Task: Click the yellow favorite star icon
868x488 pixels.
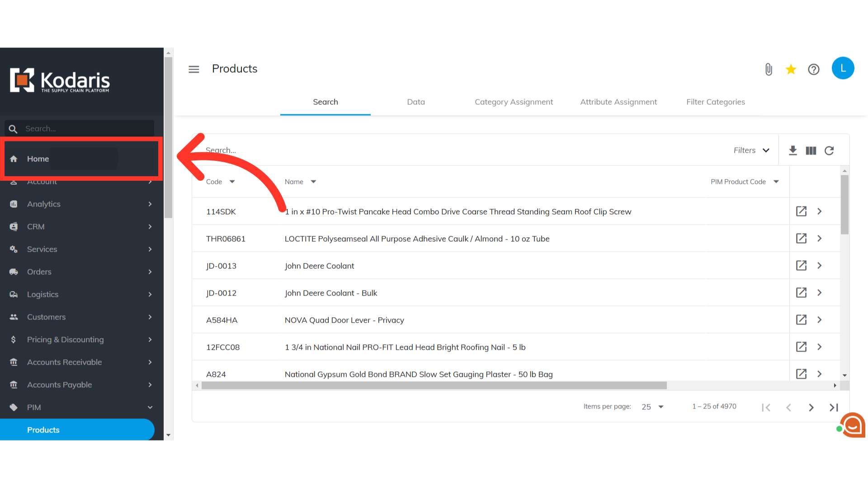Action: point(791,69)
